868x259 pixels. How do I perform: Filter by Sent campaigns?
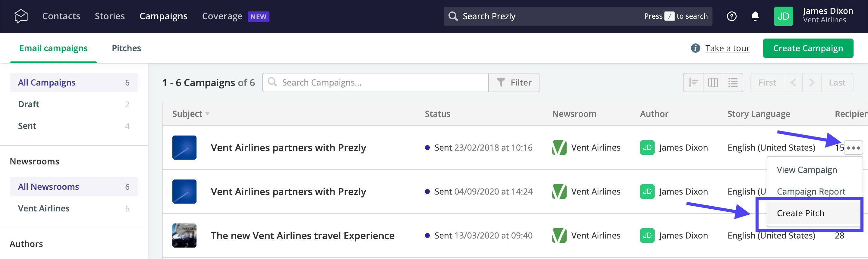74,126
